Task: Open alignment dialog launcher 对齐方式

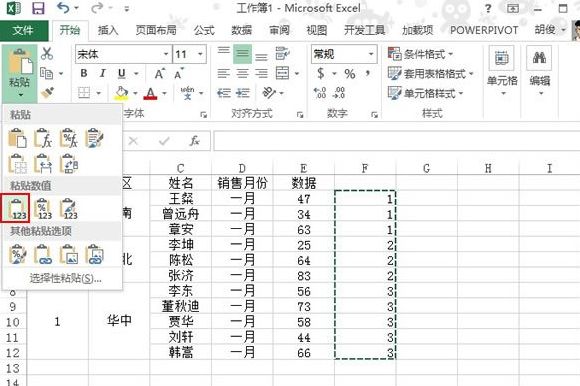Action: click(300, 115)
